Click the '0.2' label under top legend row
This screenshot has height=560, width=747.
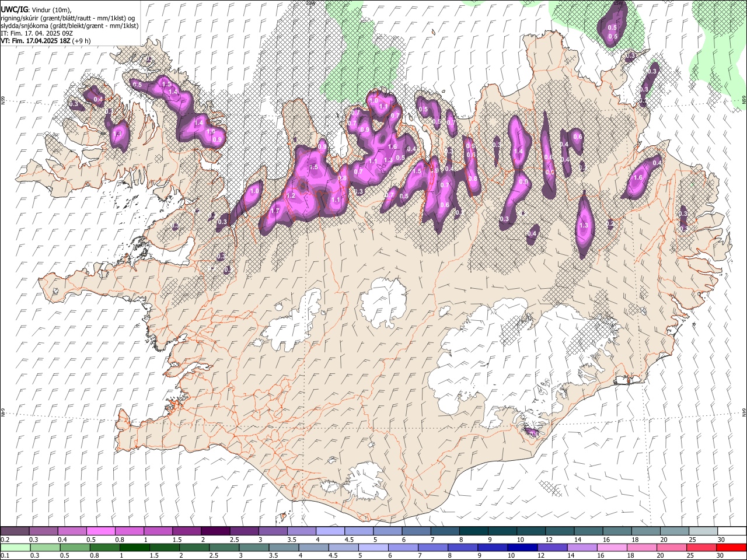pos(5,540)
